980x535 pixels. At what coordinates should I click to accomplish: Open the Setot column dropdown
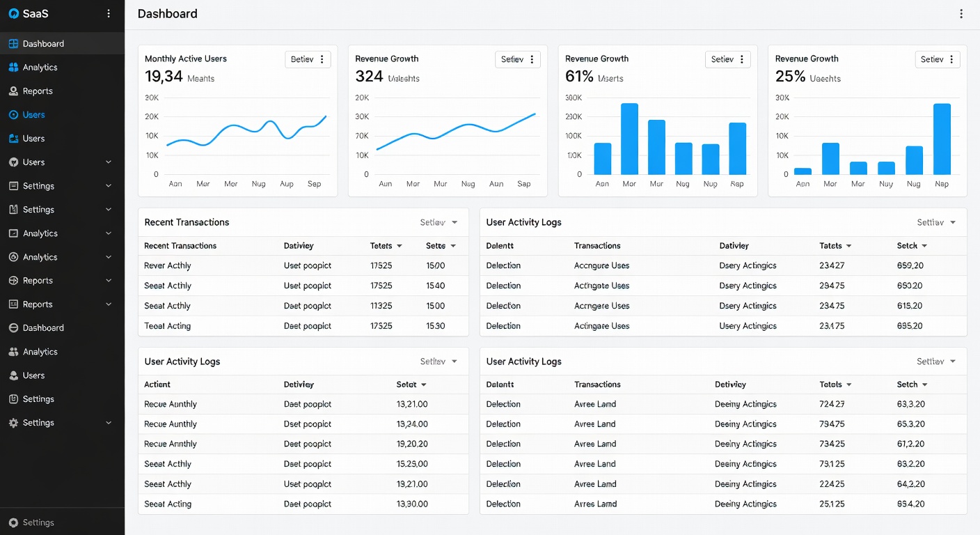coord(424,385)
